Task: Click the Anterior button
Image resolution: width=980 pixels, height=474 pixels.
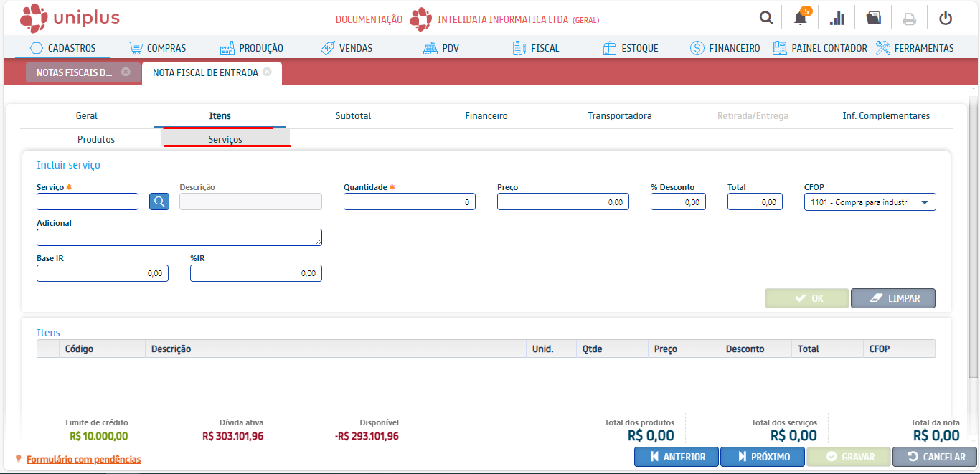Action: click(x=677, y=457)
